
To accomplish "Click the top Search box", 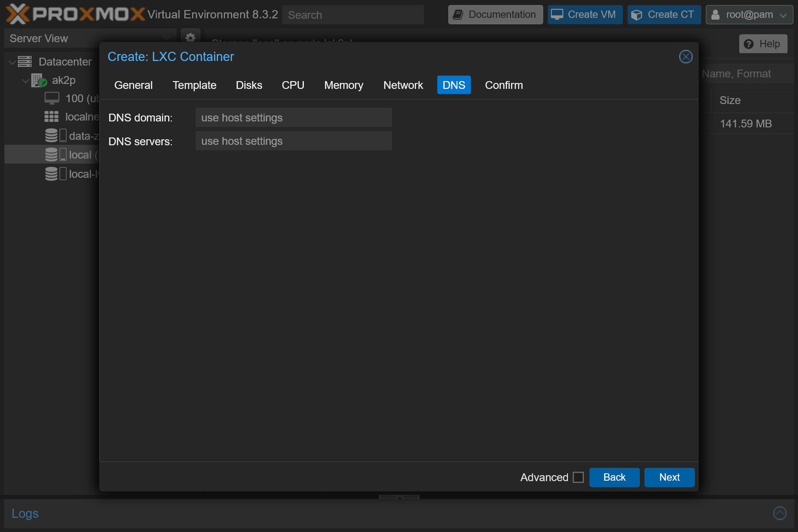I will coord(353,15).
